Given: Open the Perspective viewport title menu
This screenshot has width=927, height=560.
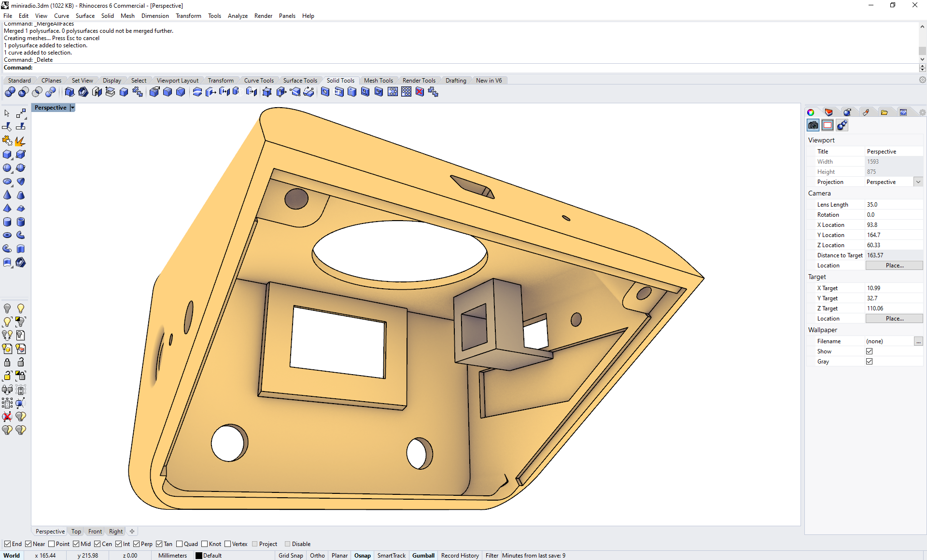Looking at the screenshot, I should 72,108.
